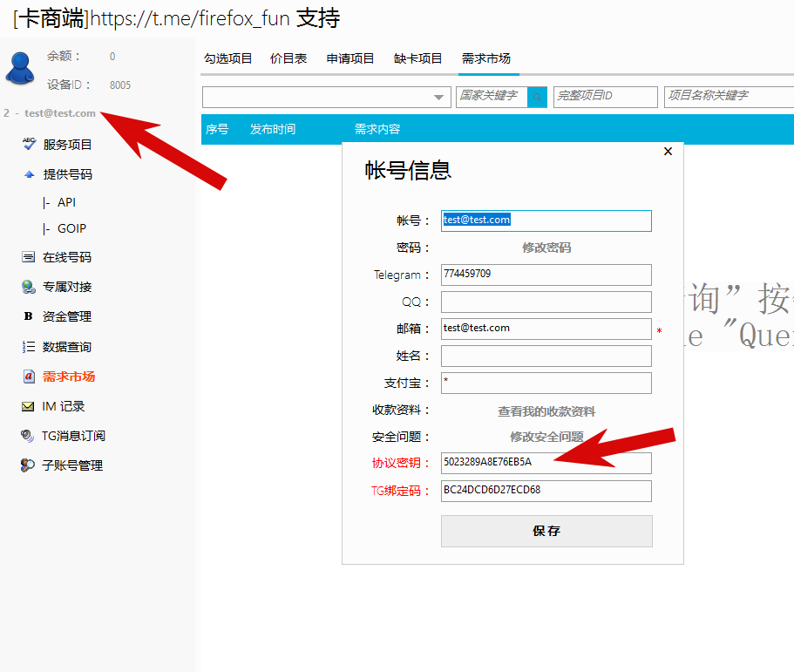Click 查看我的收款资料 link

(546, 411)
